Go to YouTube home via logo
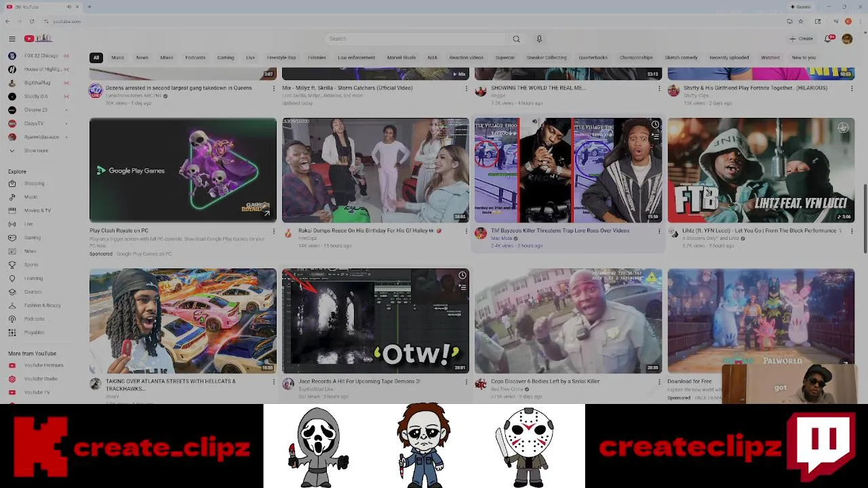 point(38,39)
